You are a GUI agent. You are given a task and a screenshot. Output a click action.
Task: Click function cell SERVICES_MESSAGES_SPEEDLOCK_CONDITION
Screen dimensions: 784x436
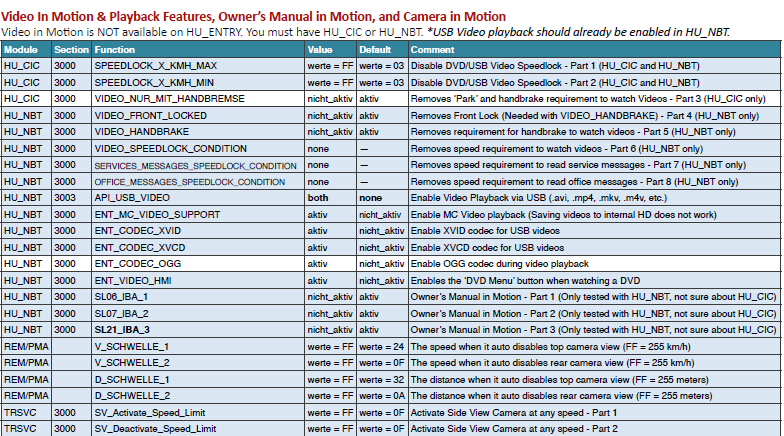(196, 166)
